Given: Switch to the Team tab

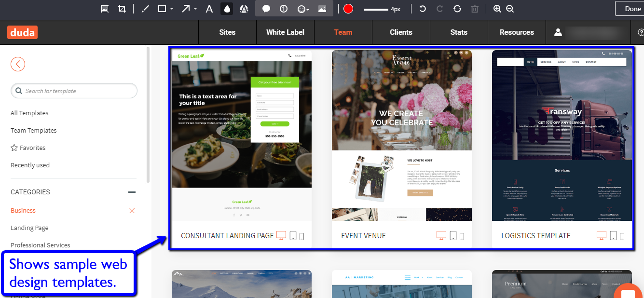Looking at the screenshot, I should (x=343, y=32).
